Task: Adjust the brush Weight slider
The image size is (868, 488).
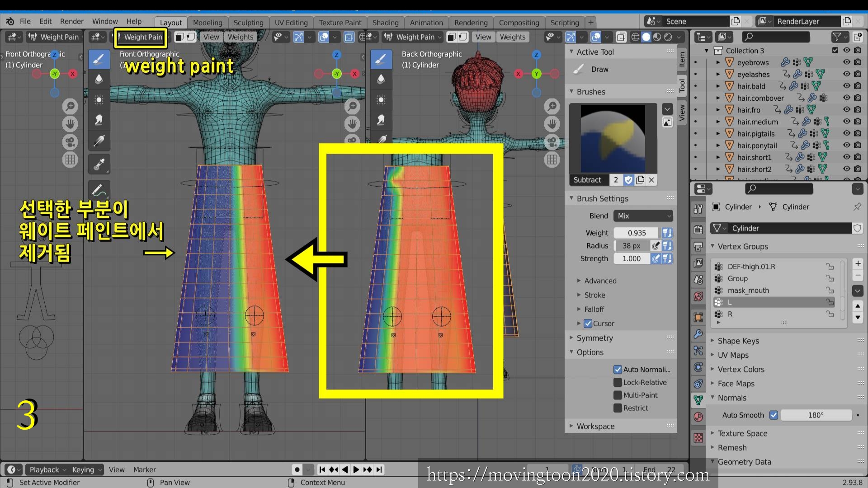Action: tap(637, 233)
